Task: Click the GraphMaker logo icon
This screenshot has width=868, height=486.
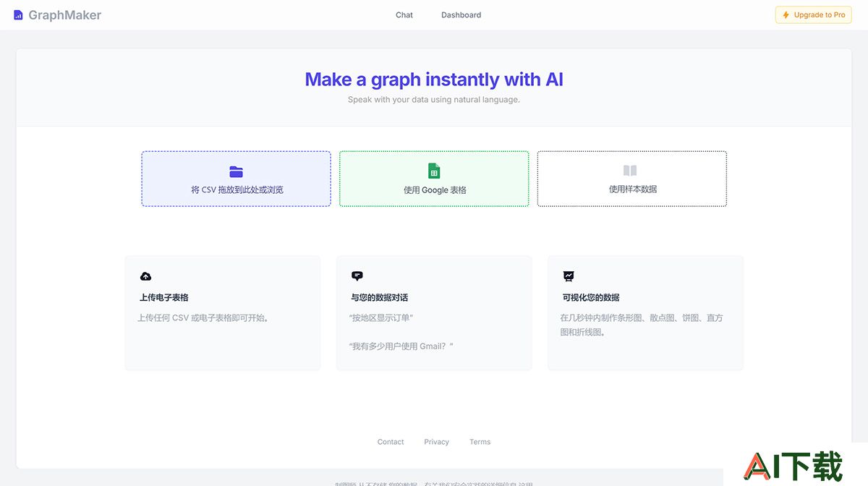Action: pos(18,15)
